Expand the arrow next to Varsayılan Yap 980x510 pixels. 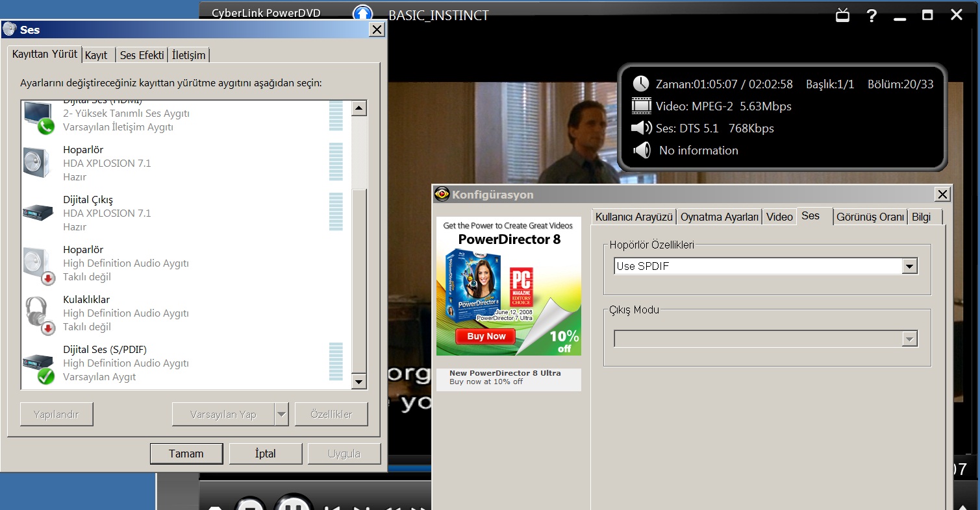tap(281, 414)
